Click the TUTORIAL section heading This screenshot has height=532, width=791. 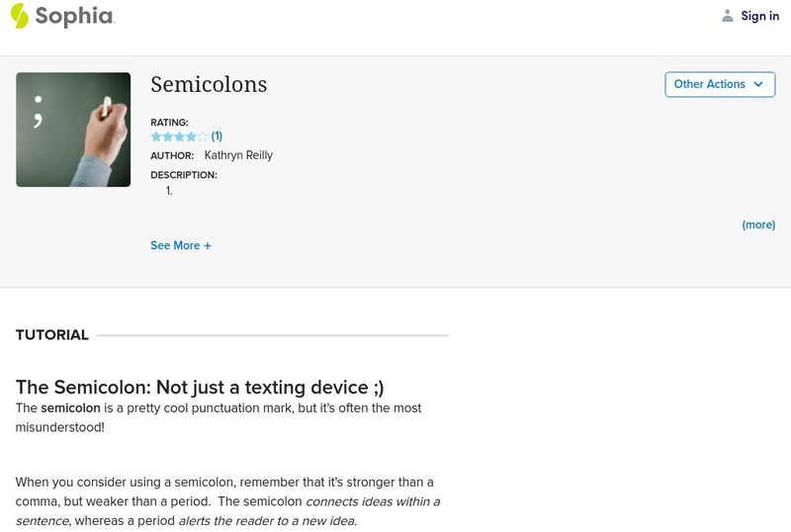coord(52,335)
